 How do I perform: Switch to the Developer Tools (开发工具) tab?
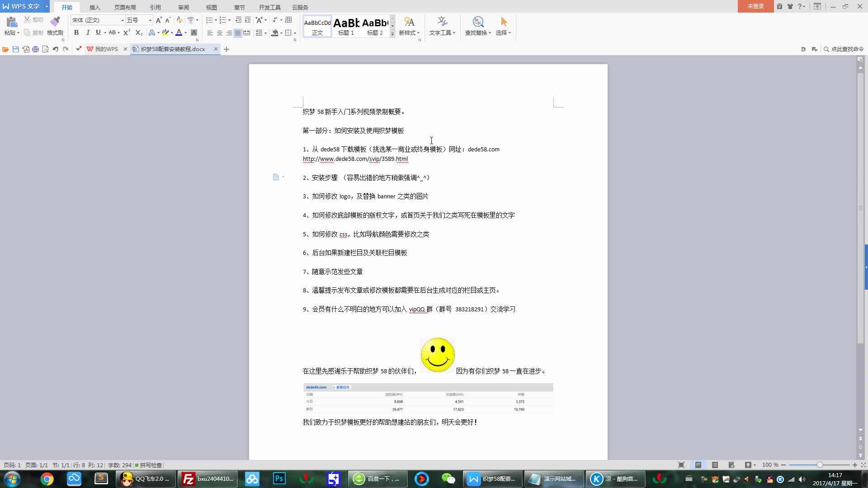pos(270,7)
